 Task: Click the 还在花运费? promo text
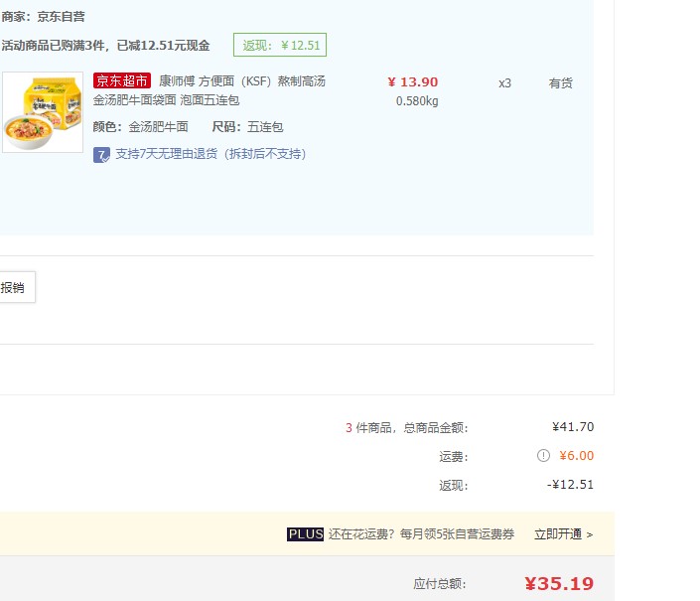(421, 534)
